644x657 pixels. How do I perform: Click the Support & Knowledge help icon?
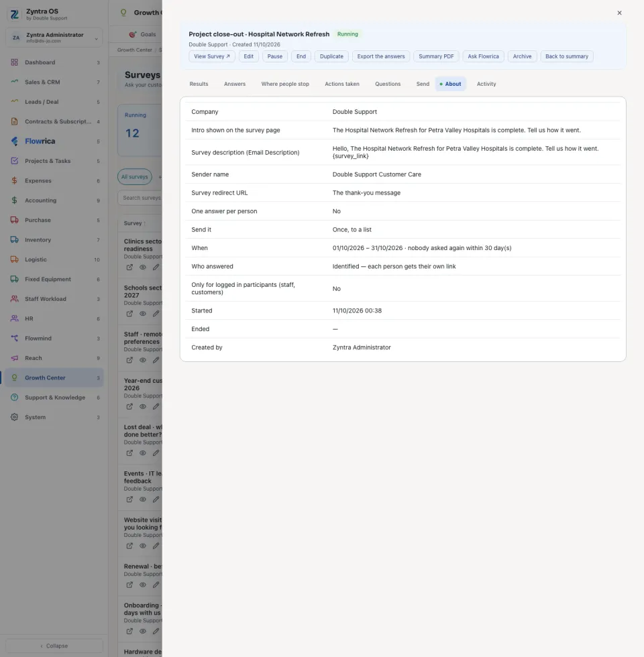tap(14, 397)
